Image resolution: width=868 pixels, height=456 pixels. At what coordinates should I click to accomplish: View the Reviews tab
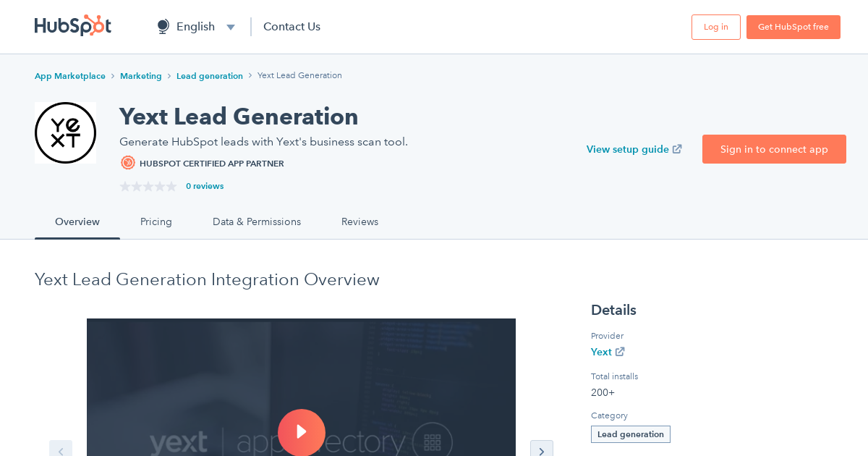click(359, 221)
